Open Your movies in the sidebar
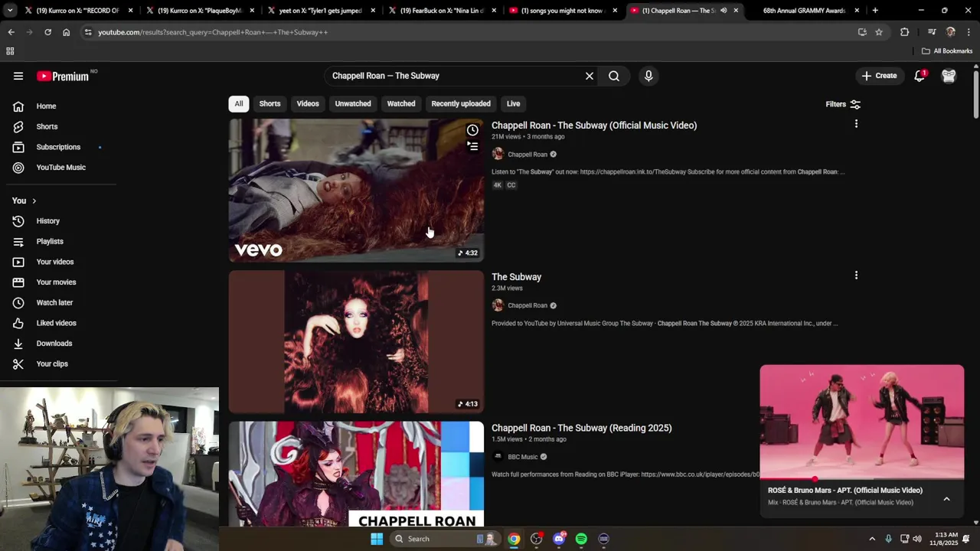Image resolution: width=980 pixels, height=551 pixels. (x=56, y=282)
